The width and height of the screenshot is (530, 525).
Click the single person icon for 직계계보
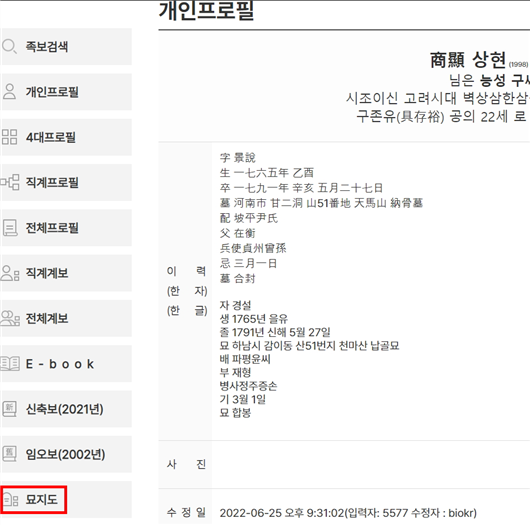(10, 273)
